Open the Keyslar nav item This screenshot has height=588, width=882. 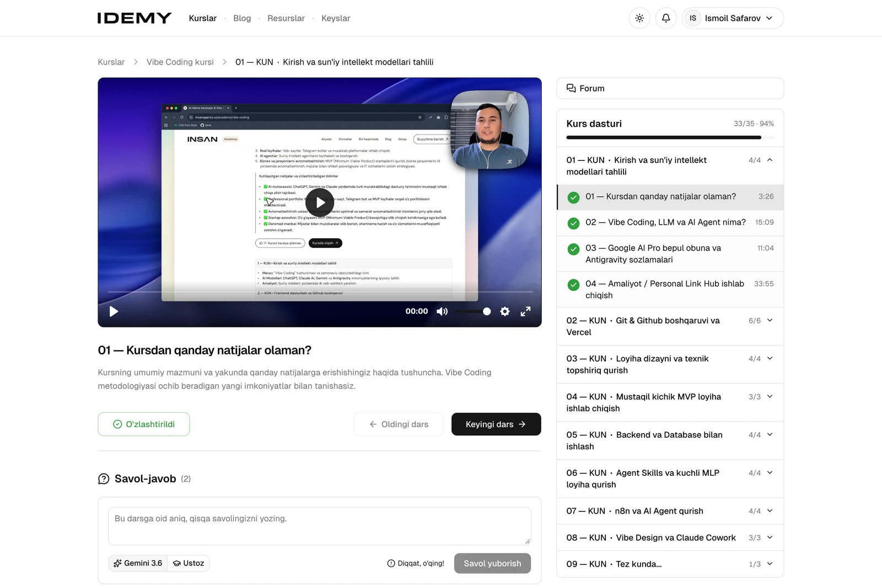pyautogui.click(x=336, y=18)
